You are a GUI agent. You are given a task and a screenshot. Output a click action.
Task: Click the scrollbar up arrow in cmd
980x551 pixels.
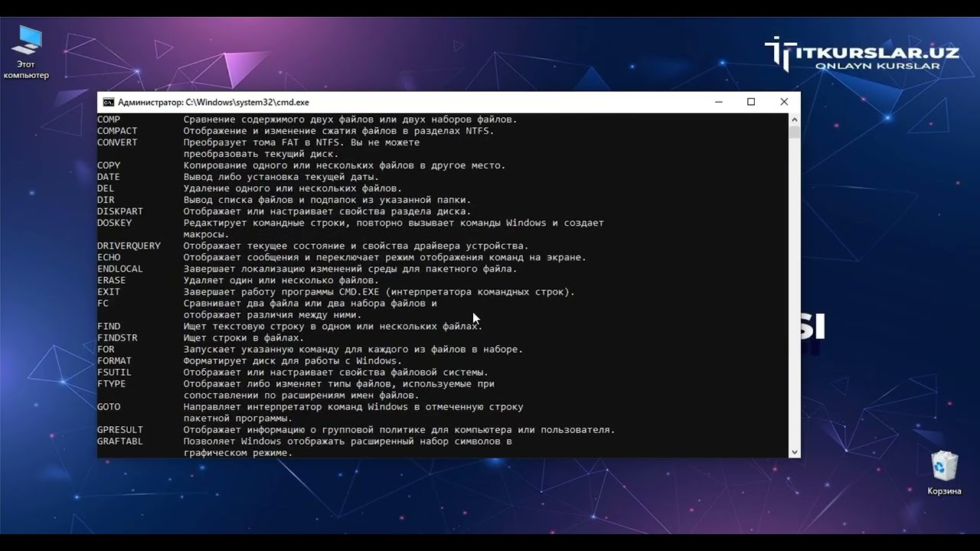pyautogui.click(x=794, y=119)
